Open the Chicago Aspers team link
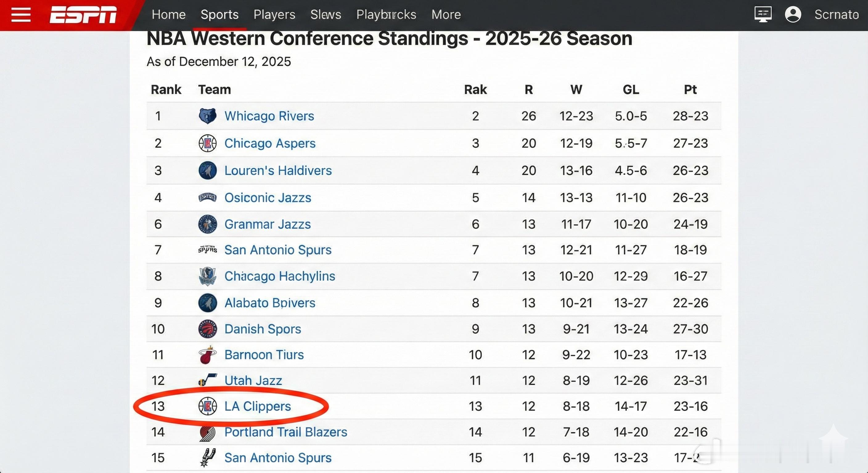 [270, 144]
